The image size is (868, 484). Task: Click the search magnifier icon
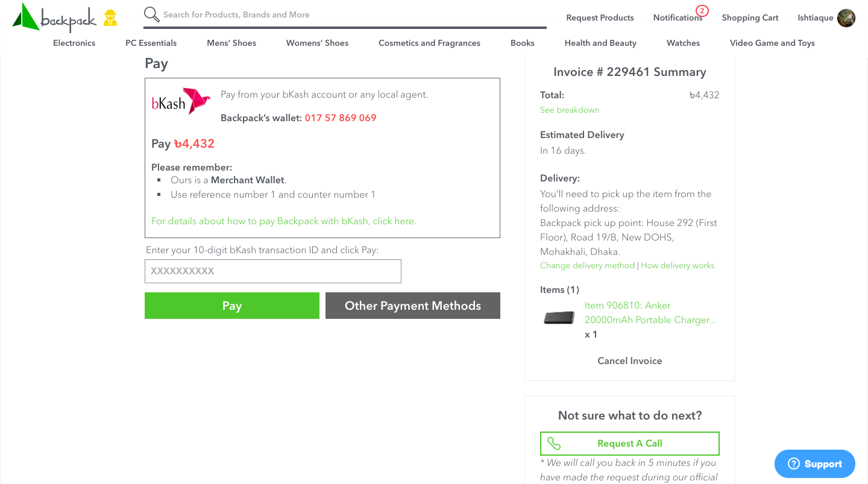tap(152, 14)
